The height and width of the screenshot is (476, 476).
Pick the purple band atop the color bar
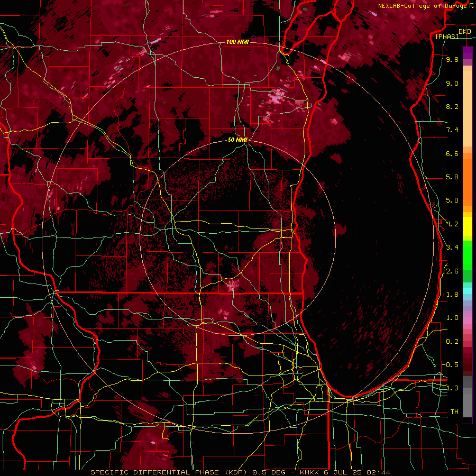point(467,53)
